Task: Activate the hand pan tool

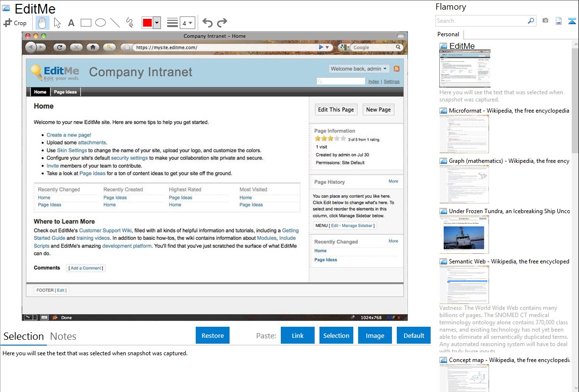Action: point(42,23)
